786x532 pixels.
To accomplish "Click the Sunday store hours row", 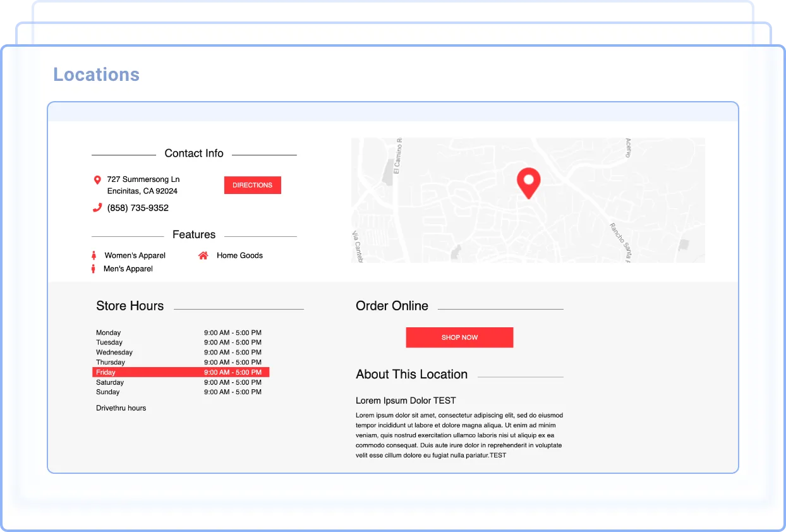I will click(x=178, y=392).
